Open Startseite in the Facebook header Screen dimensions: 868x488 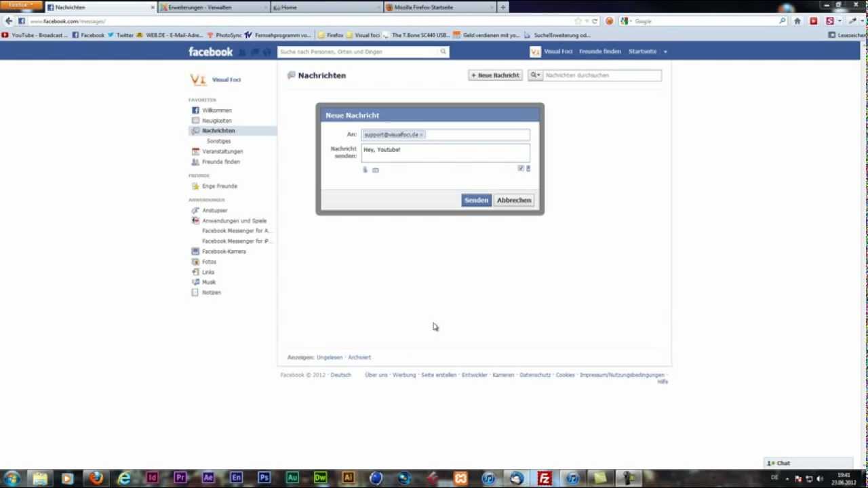point(642,52)
